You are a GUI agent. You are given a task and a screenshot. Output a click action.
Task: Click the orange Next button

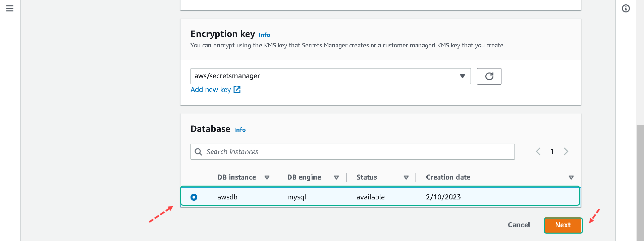[x=563, y=225]
